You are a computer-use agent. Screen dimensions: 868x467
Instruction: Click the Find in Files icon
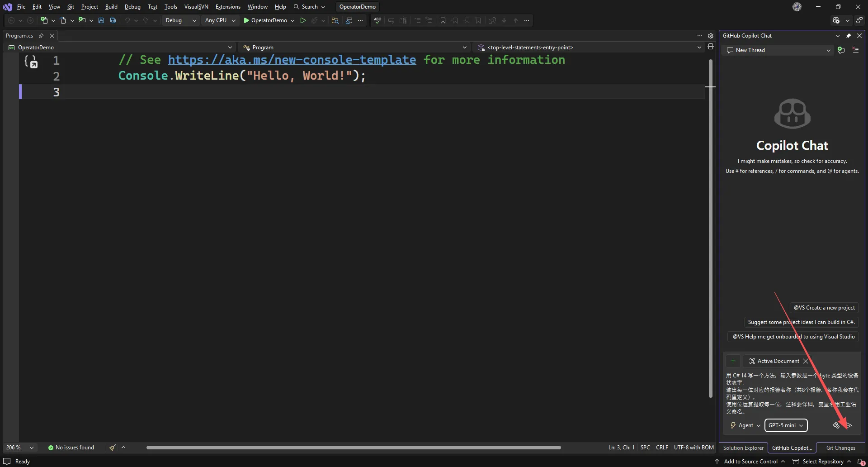point(335,20)
